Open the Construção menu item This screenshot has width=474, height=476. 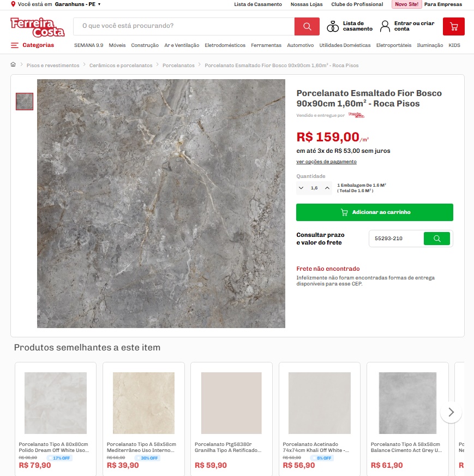coord(145,45)
